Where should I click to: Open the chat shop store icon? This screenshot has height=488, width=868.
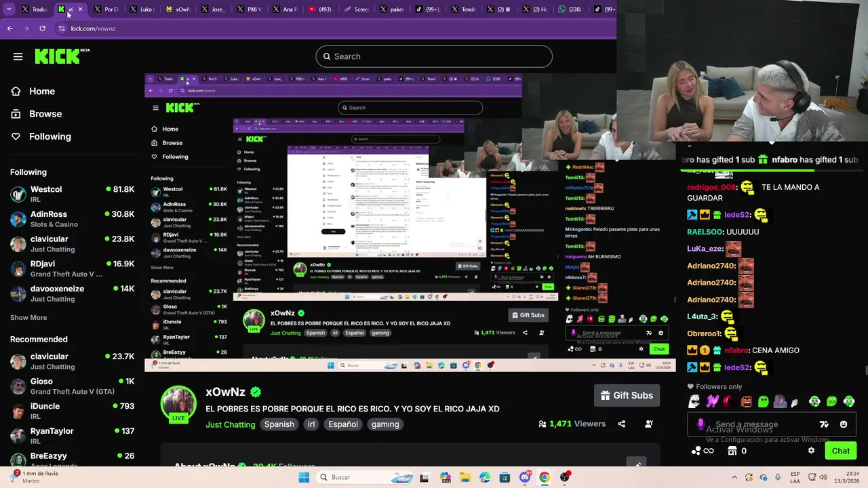coord(732,451)
